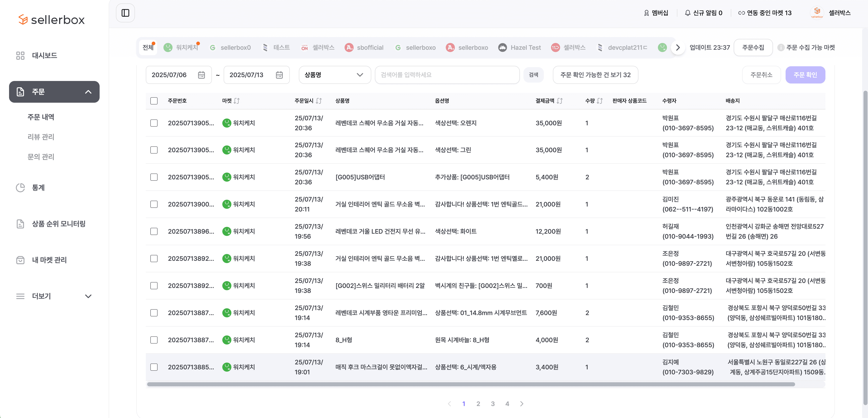
Task: Click the 신규 알림 bell icon
Action: tap(687, 13)
